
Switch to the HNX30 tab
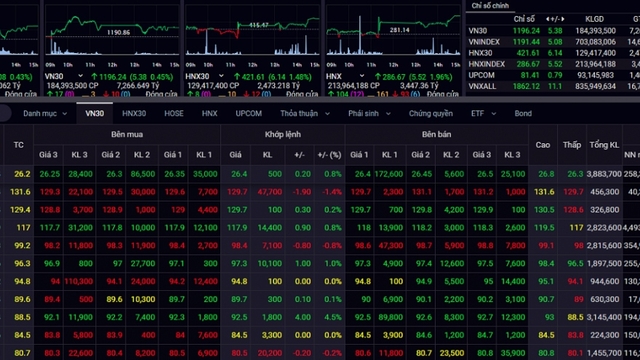[x=134, y=113]
